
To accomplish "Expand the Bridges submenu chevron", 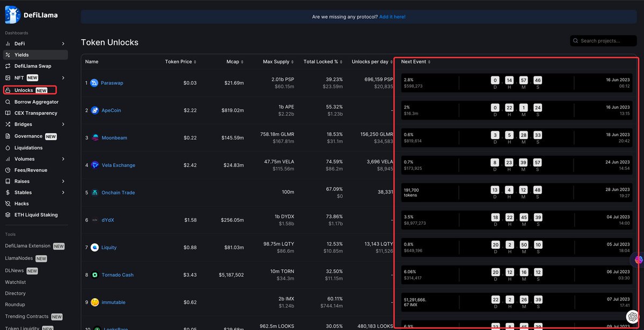I will [x=63, y=124].
